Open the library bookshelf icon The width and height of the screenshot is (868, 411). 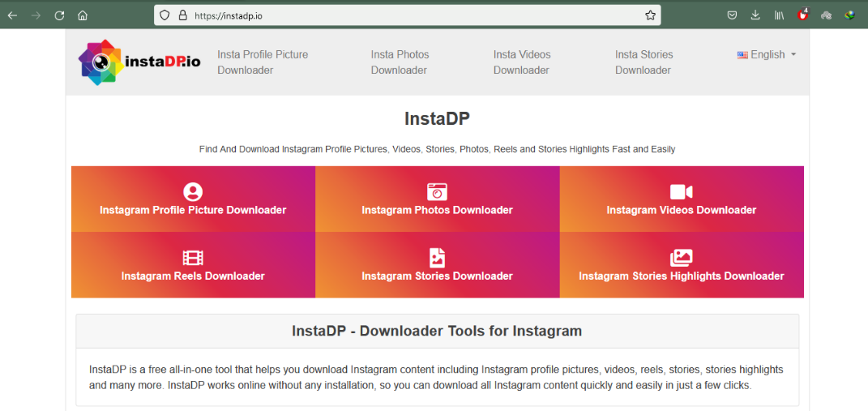coord(779,15)
